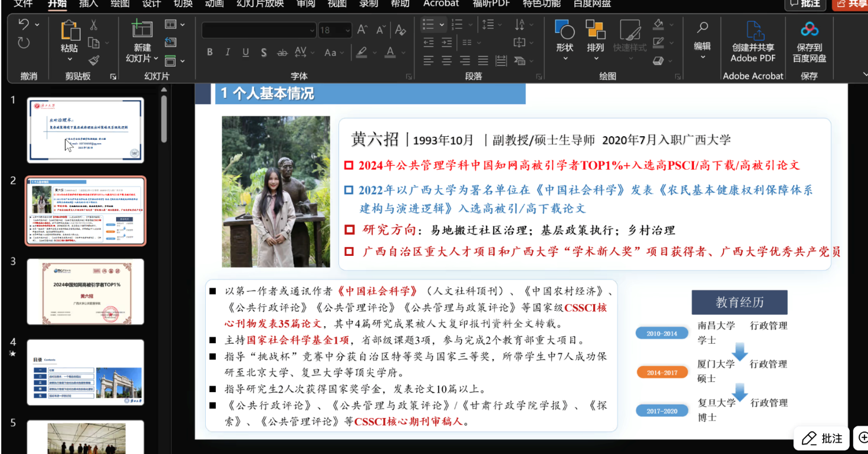Toggle underline formatting
This screenshot has height=454, width=868.
245,52
